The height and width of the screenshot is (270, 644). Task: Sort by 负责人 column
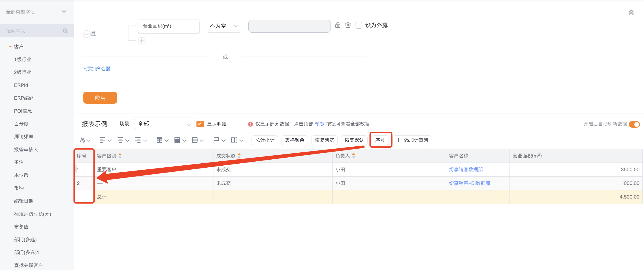click(354, 156)
